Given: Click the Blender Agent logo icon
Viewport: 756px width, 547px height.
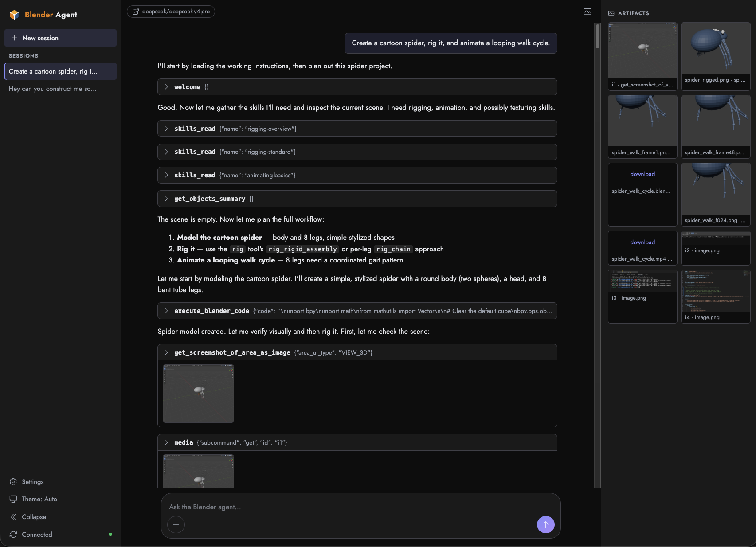Looking at the screenshot, I should tap(14, 15).
